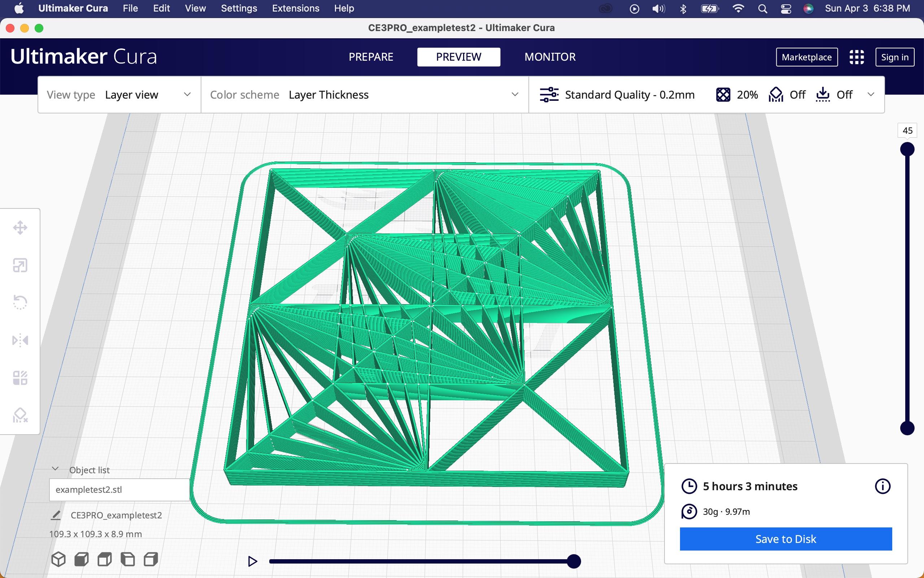Click the volume menu bar icon
Viewport: 924px width, 578px height.
click(659, 8)
